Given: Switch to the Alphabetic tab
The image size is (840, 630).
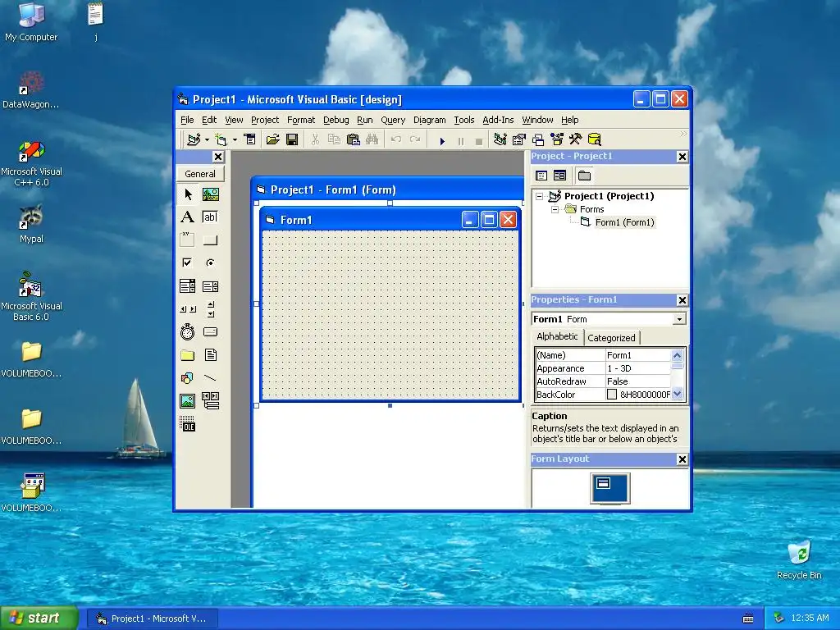Looking at the screenshot, I should [557, 336].
